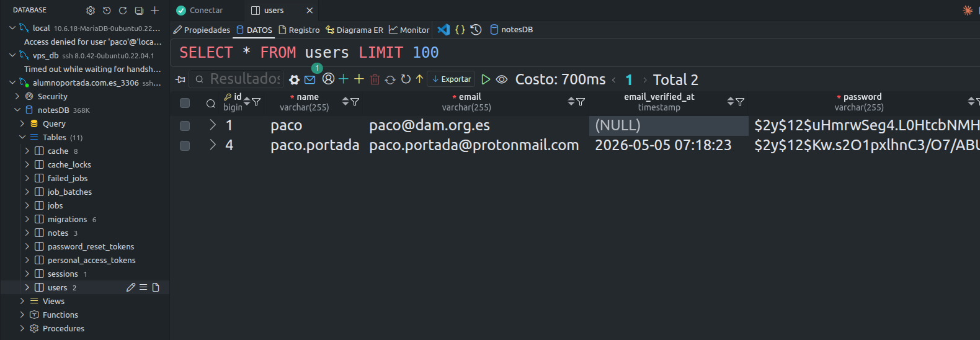Click the pin results panel icon
The height and width of the screenshot is (340, 980).
pos(180,79)
